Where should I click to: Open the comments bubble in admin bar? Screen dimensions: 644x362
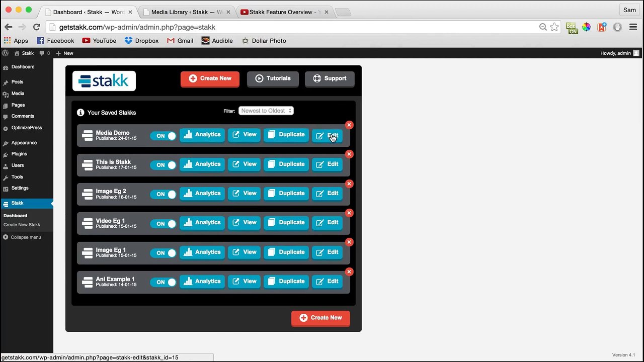click(x=45, y=53)
